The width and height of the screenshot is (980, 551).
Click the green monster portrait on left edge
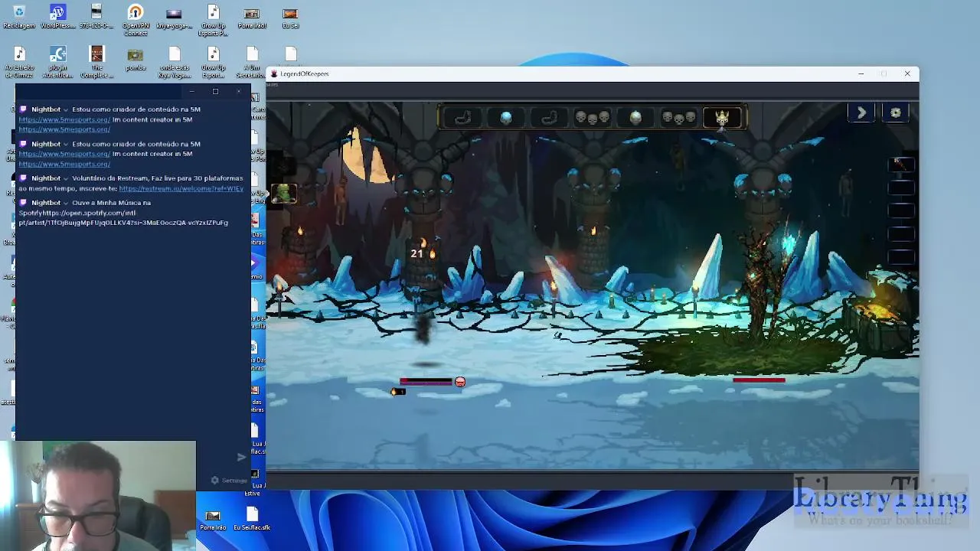283,194
